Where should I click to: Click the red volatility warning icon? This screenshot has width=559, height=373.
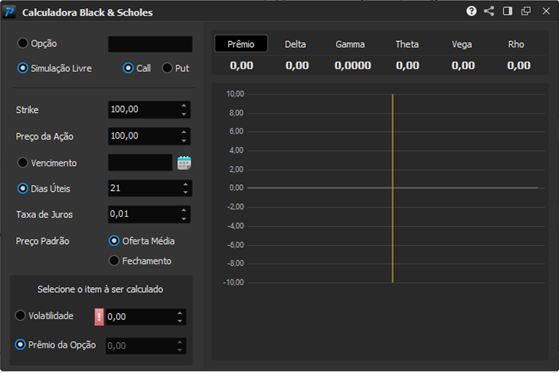pyautogui.click(x=99, y=317)
